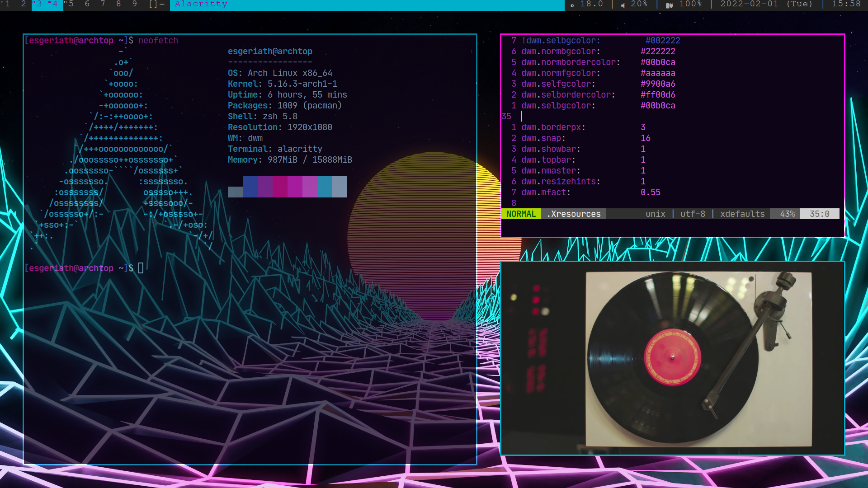Viewport: 868px width, 488px height.
Task: Click the blue color block in neofetch palette
Action: 250,187
